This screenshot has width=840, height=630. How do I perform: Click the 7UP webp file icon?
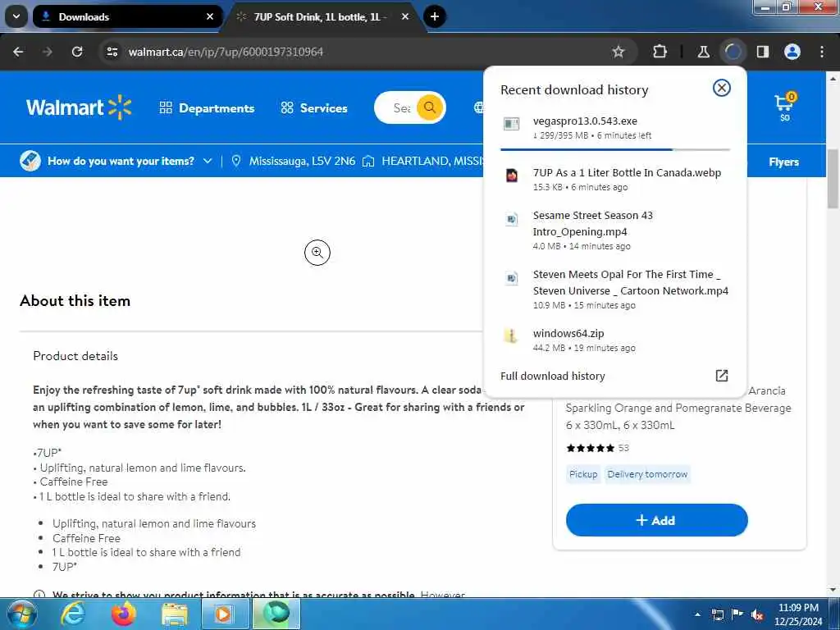pyautogui.click(x=512, y=176)
